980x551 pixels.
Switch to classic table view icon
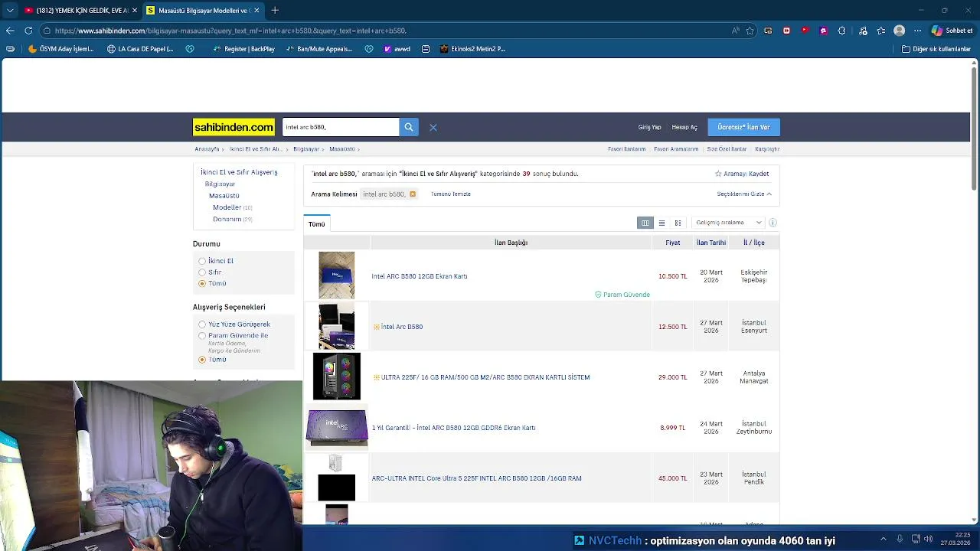point(645,223)
